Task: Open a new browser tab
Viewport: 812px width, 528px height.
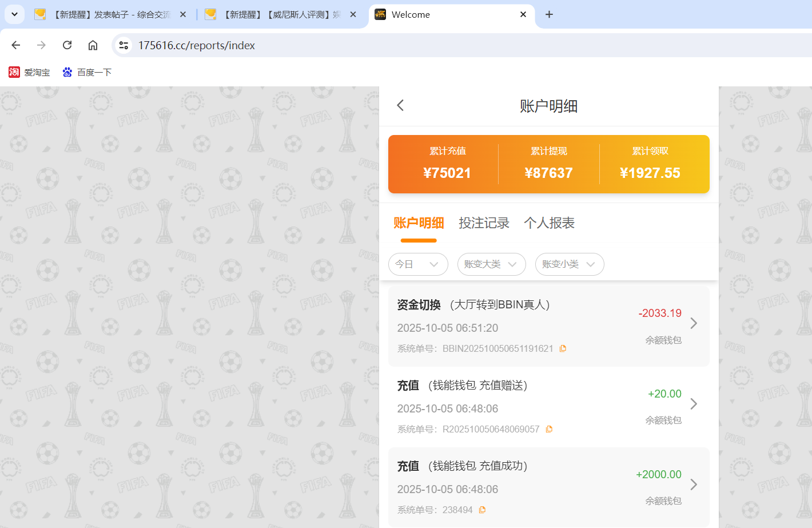Action: 549,14
